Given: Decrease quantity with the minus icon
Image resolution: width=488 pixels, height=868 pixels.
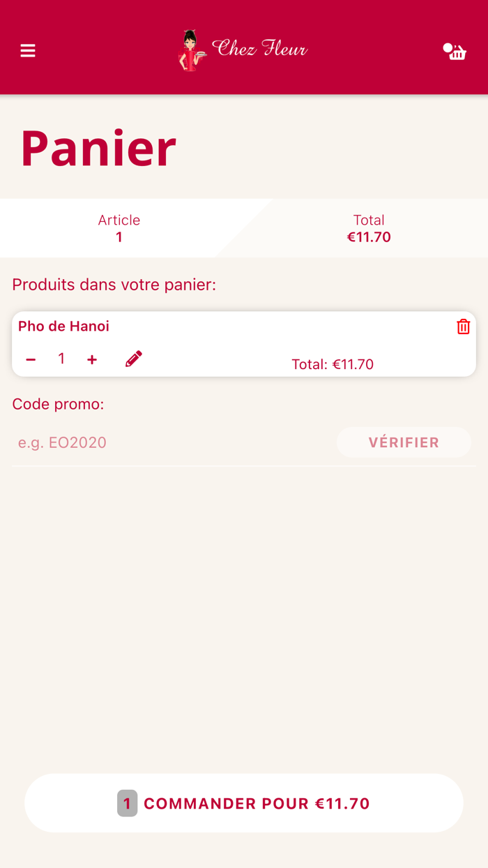Looking at the screenshot, I should click(31, 359).
